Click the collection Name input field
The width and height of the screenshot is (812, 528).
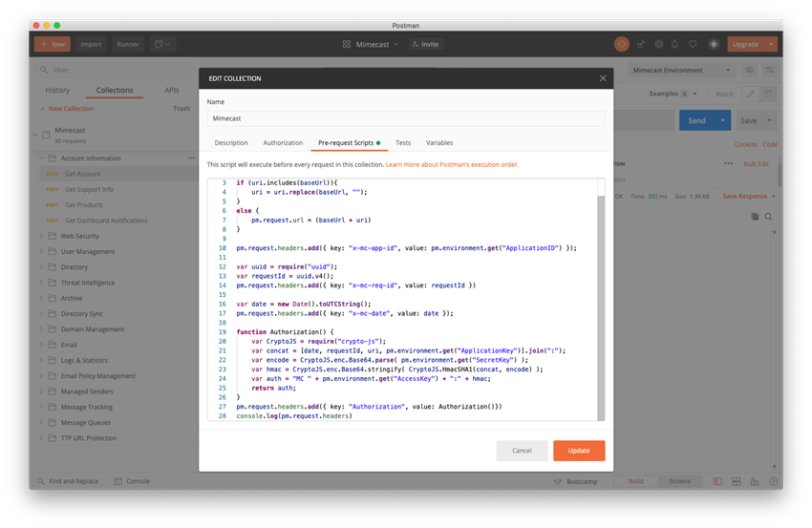click(x=406, y=118)
